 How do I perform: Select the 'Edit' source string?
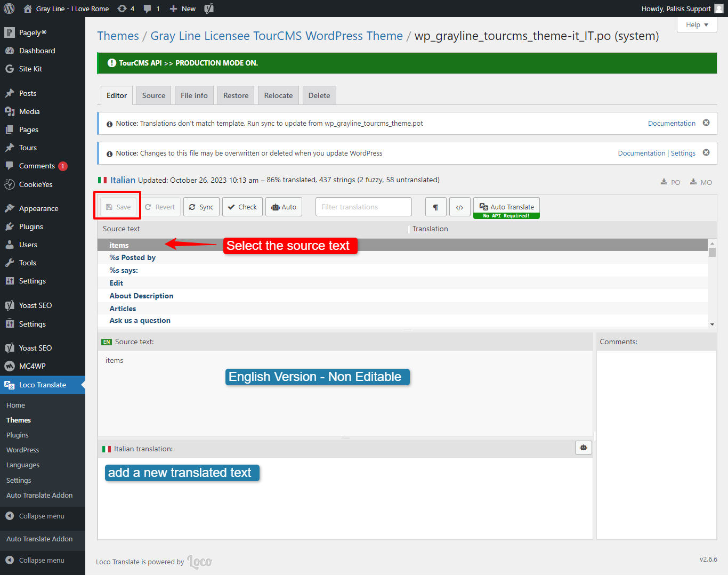coord(402,283)
